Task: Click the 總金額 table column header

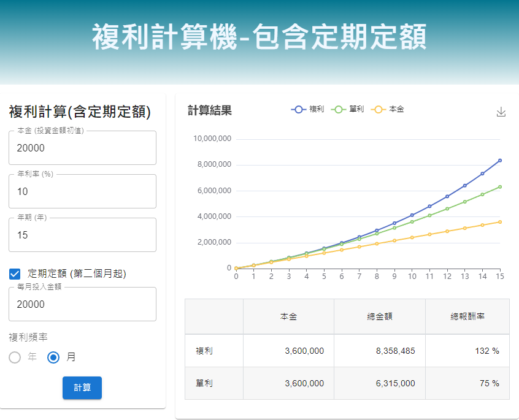Action: point(379,316)
